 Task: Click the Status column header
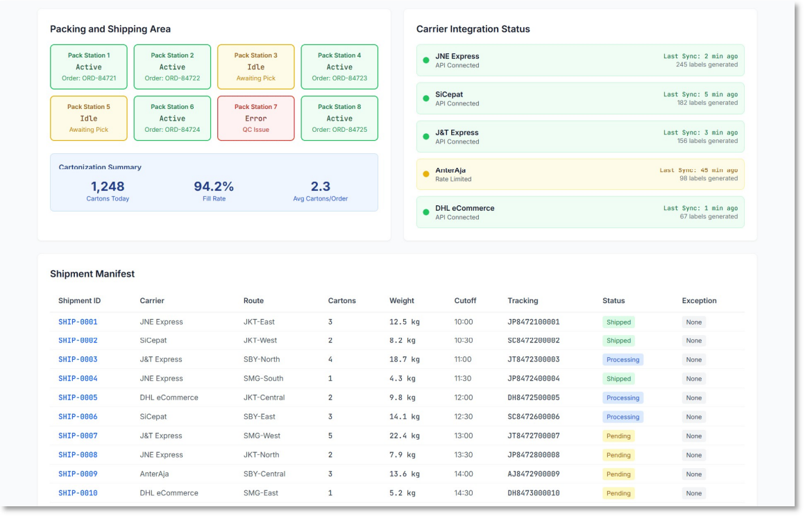tap(614, 301)
